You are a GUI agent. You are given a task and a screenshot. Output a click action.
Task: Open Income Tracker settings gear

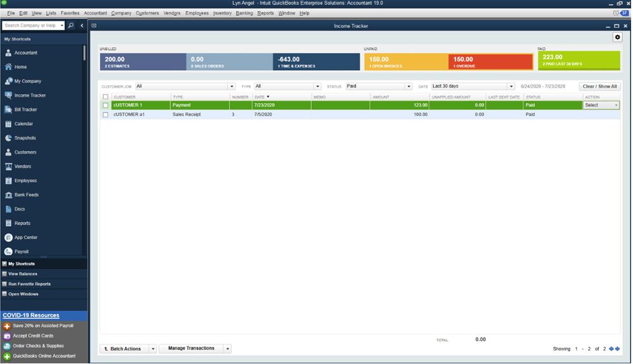coord(617,37)
